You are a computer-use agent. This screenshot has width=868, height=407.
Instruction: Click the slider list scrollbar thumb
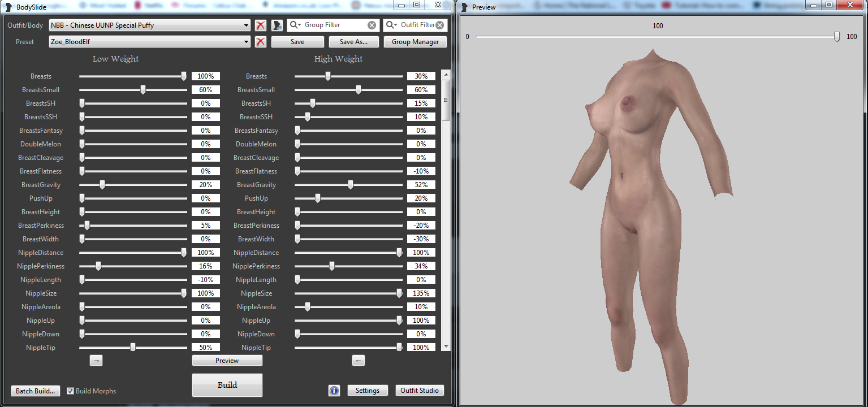tap(446, 100)
